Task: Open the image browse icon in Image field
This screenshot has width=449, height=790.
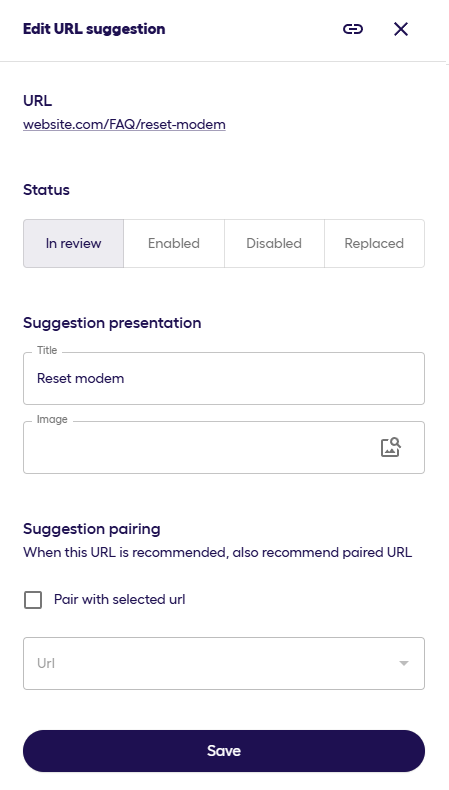Action: (391, 447)
